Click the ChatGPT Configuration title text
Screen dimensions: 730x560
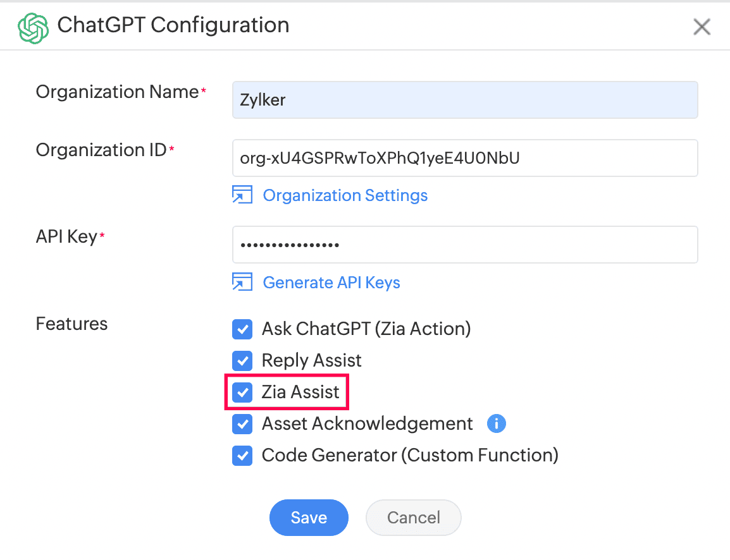point(173,25)
